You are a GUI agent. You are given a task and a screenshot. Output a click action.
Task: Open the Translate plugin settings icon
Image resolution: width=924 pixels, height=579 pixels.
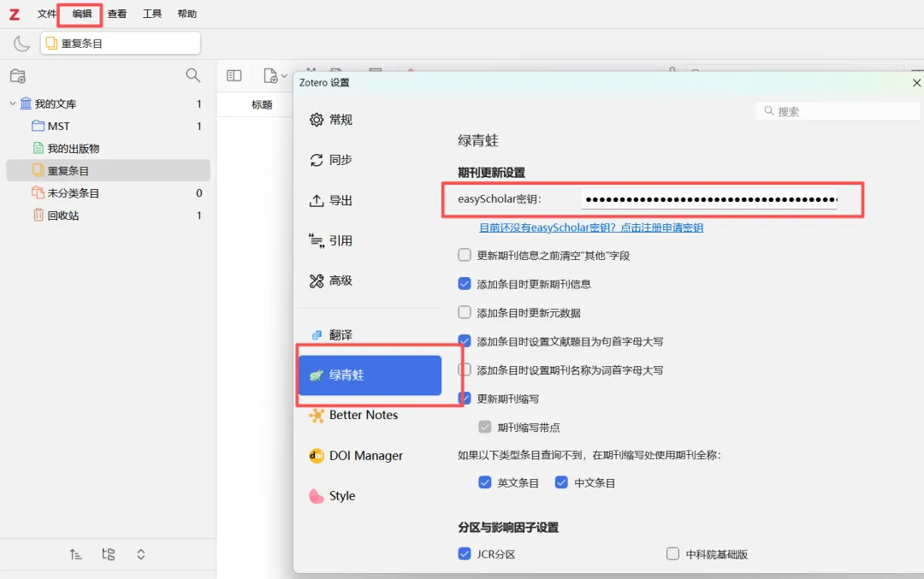317,335
